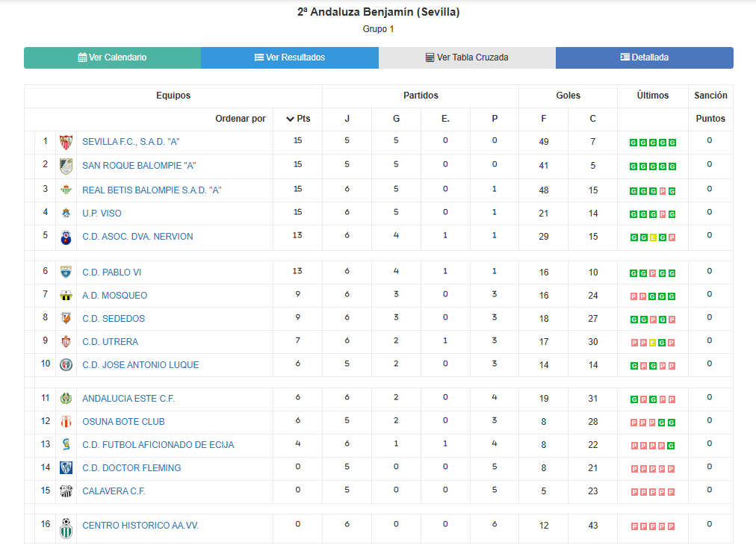Click calendar icon in Ver Calendario button
The height and width of the screenshot is (554, 756).
pos(82,57)
